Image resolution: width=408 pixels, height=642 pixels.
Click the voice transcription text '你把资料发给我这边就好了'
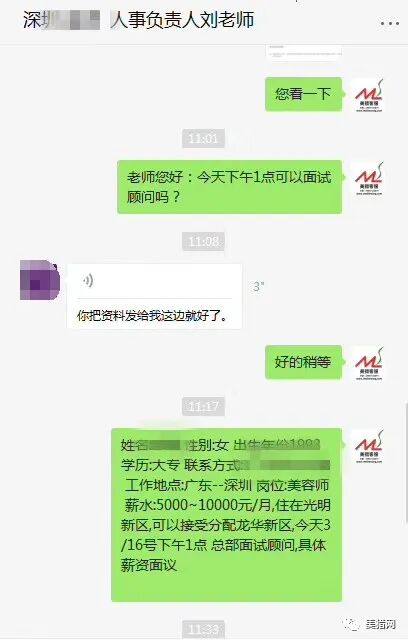pyautogui.click(x=152, y=315)
